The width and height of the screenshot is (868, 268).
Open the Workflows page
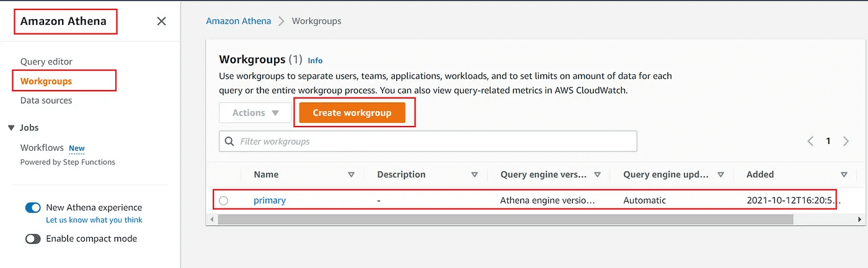[42, 148]
